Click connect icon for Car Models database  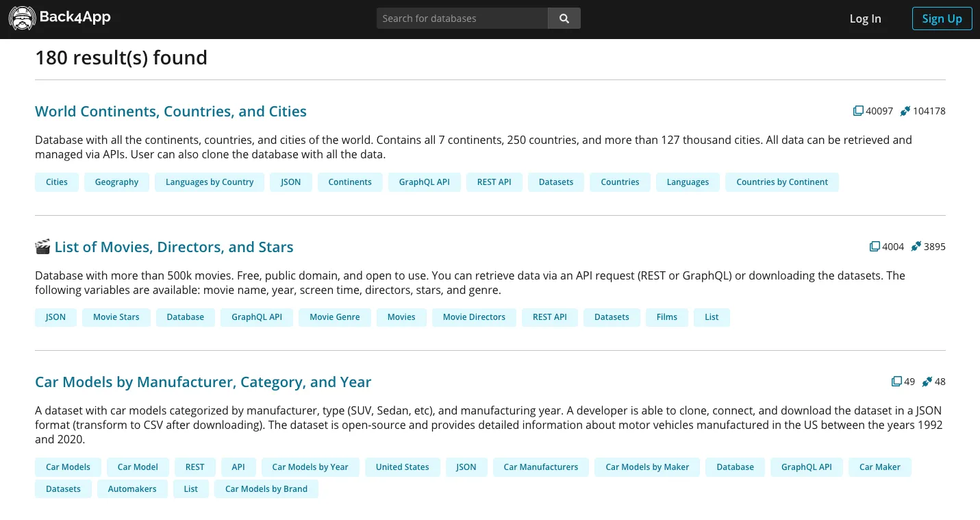pos(927,382)
